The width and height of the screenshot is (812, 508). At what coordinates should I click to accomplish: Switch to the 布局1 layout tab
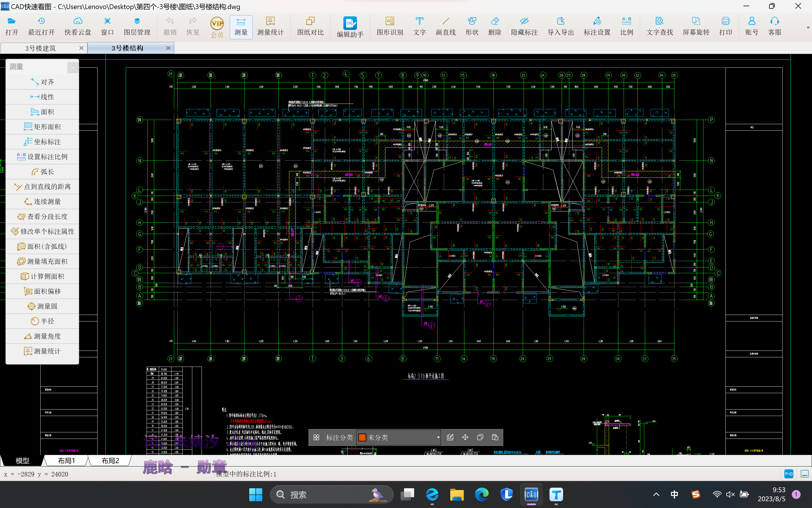(x=67, y=461)
